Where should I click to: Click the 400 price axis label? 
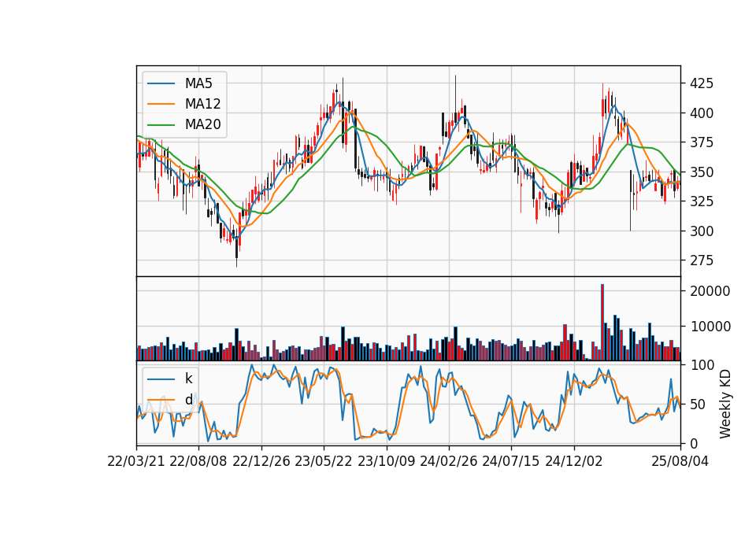click(702, 113)
